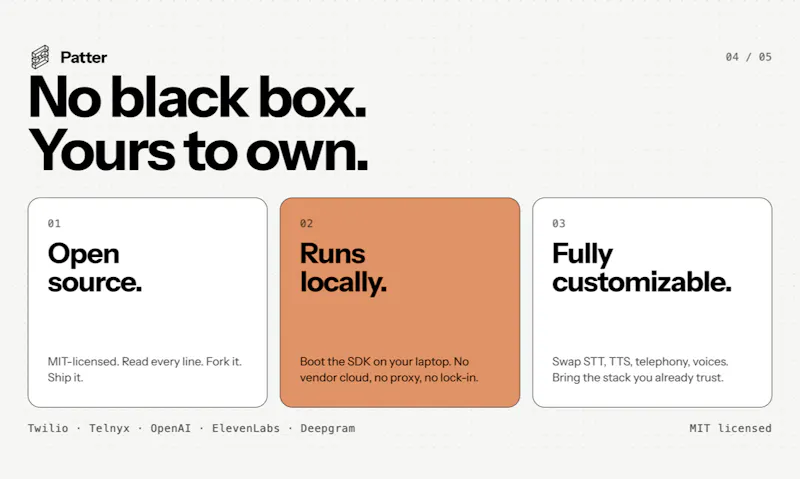Click the 'Yours to own.' headline
The image size is (800, 479).
pos(198,150)
